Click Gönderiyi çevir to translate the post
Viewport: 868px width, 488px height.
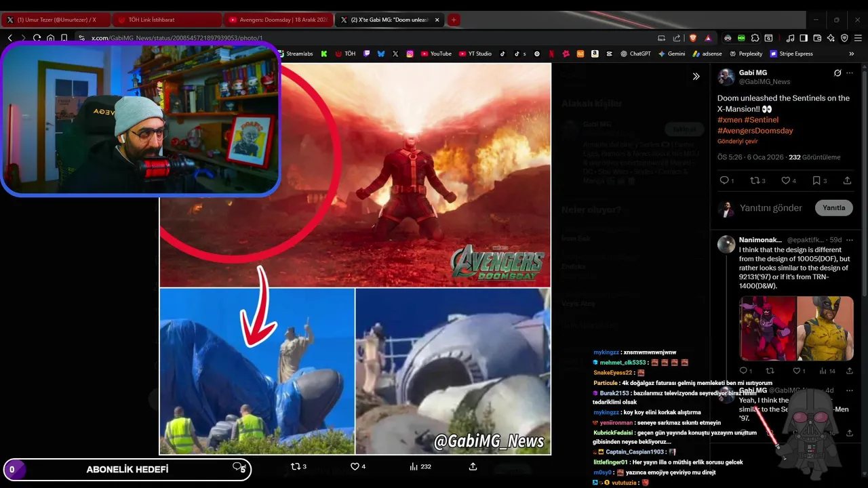[738, 142]
